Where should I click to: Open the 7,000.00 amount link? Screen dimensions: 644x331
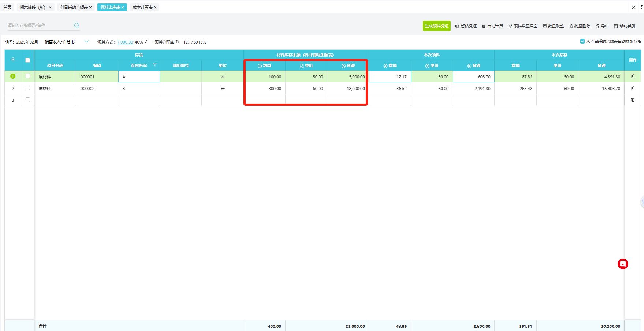coord(125,42)
